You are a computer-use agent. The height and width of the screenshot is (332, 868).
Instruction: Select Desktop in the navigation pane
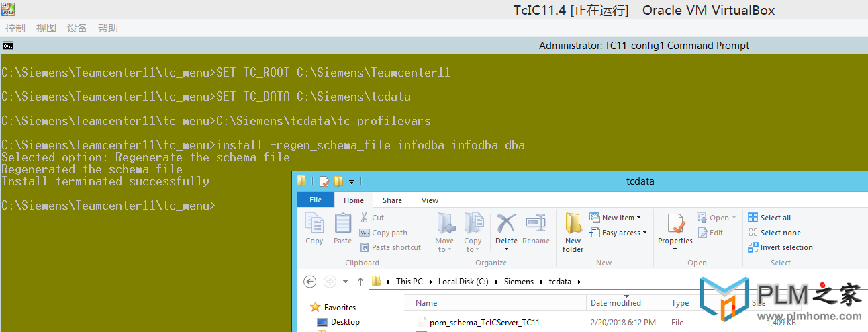345,322
